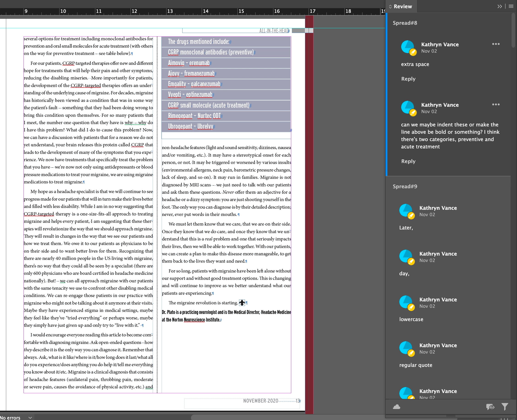This screenshot has width=517, height=420.
Task: Click Reply under the indent suggestion comment
Action: point(408,161)
